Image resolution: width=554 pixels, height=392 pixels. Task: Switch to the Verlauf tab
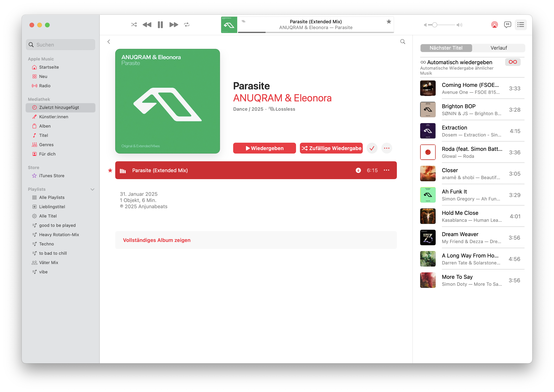(499, 48)
